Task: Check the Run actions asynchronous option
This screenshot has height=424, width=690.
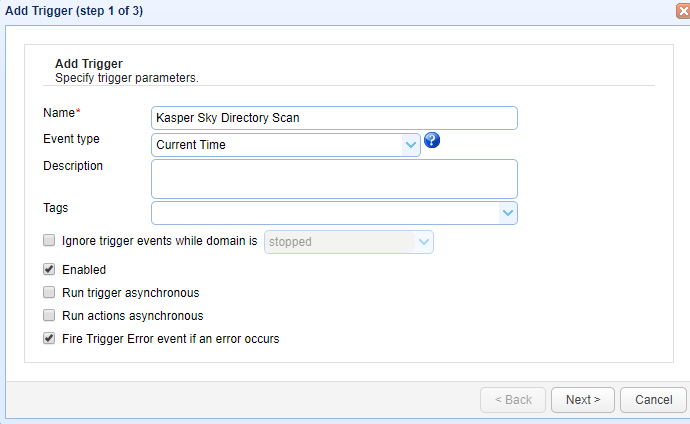Action: point(49,316)
